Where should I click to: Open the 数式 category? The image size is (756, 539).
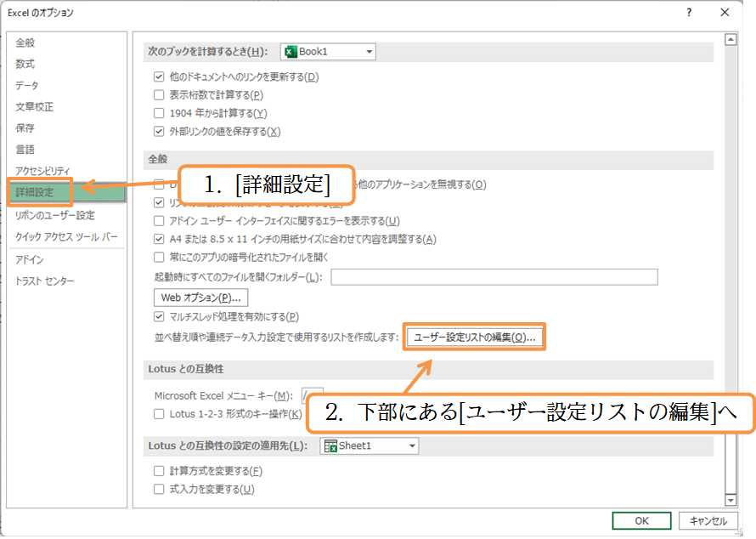click(25, 64)
